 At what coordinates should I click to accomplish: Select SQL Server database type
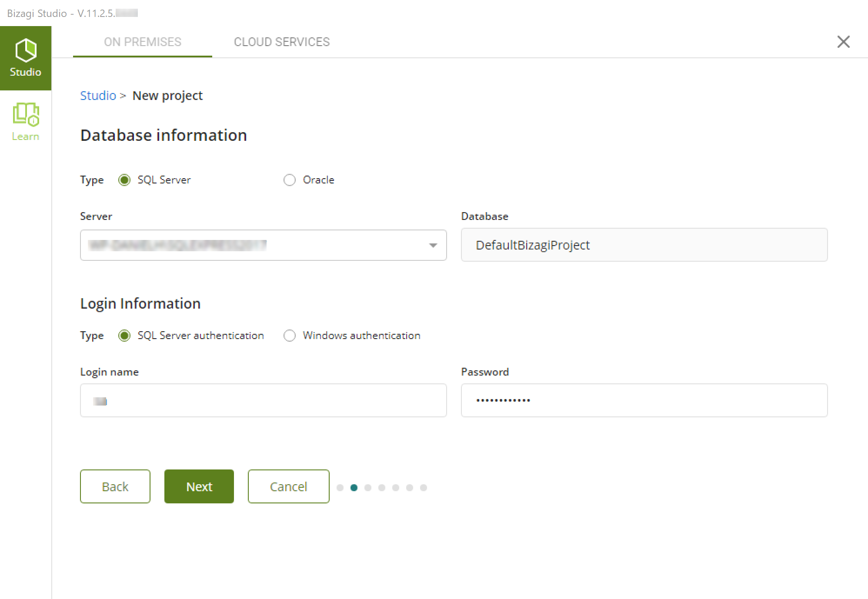[124, 180]
